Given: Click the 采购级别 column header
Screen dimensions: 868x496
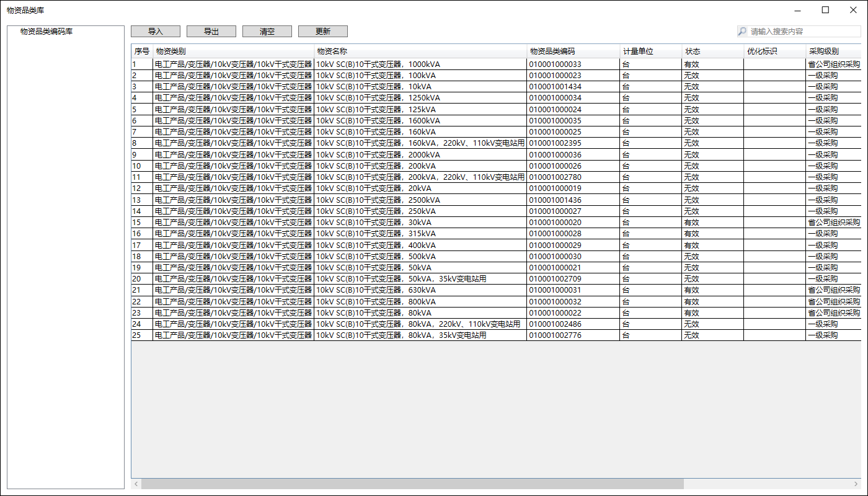Looking at the screenshot, I should [x=833, y=51].
